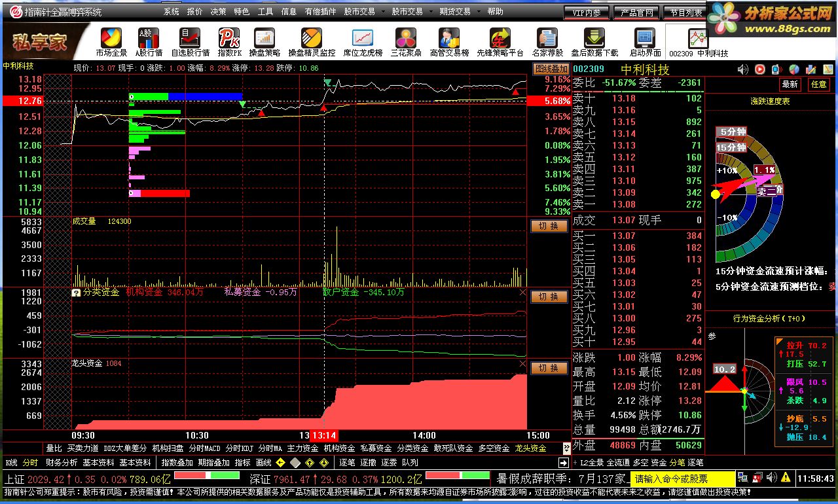The width and height of the screenshot is (838, 504).
Task: Open 名家荐股 recommendations icon
Action: coord(547,42)
